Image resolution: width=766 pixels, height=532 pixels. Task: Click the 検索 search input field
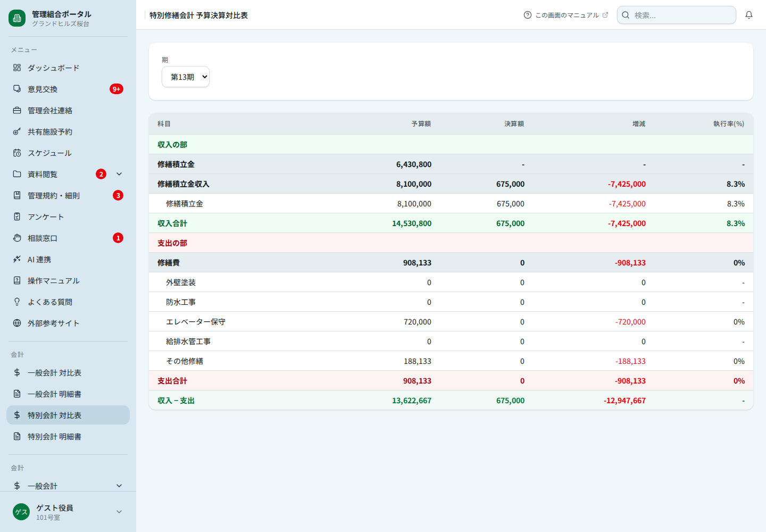(x=677, y=15)
